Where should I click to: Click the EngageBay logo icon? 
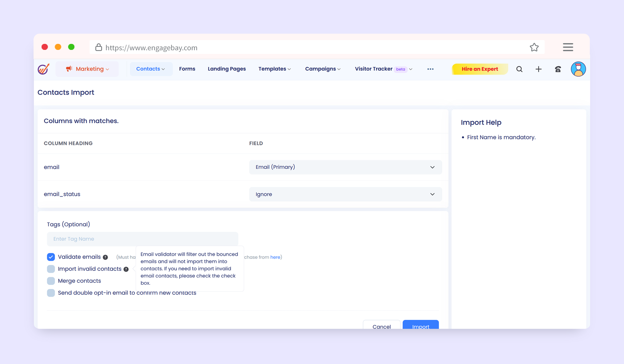(44, 69)
